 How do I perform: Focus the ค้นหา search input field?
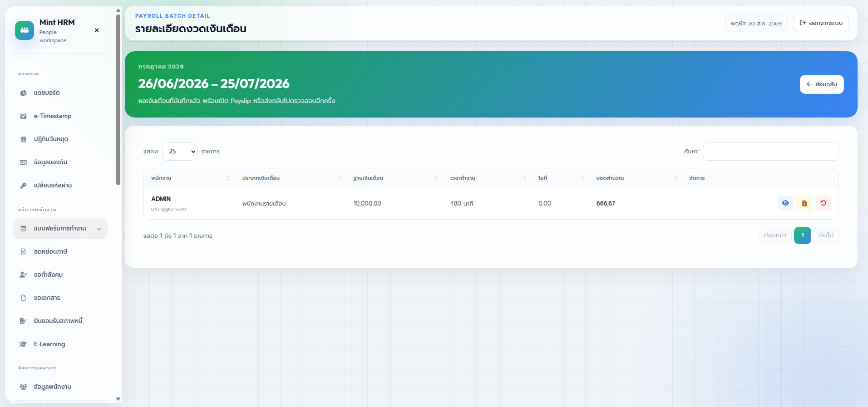770,152
